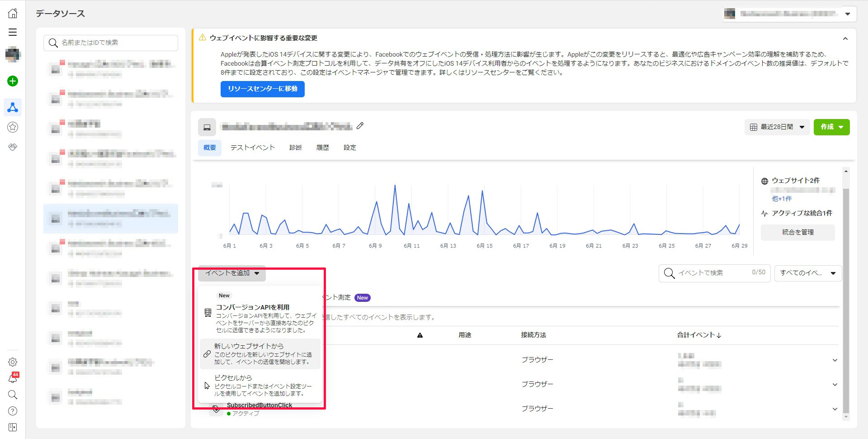Click the warning triangle in table header
Viewport: 868px width, 439px height.
click(420, 335)
